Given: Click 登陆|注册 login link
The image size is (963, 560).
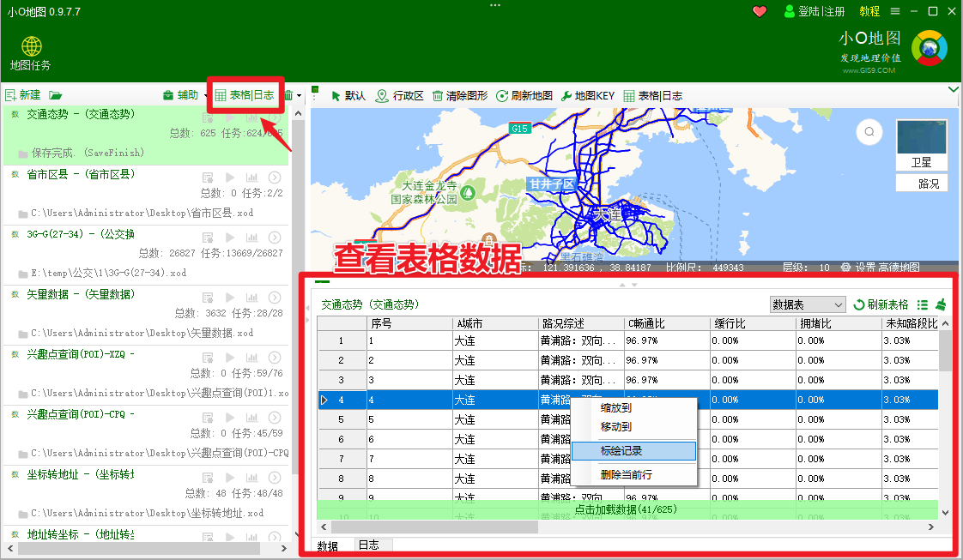Looking at the screenshot, I should [815, 12].
